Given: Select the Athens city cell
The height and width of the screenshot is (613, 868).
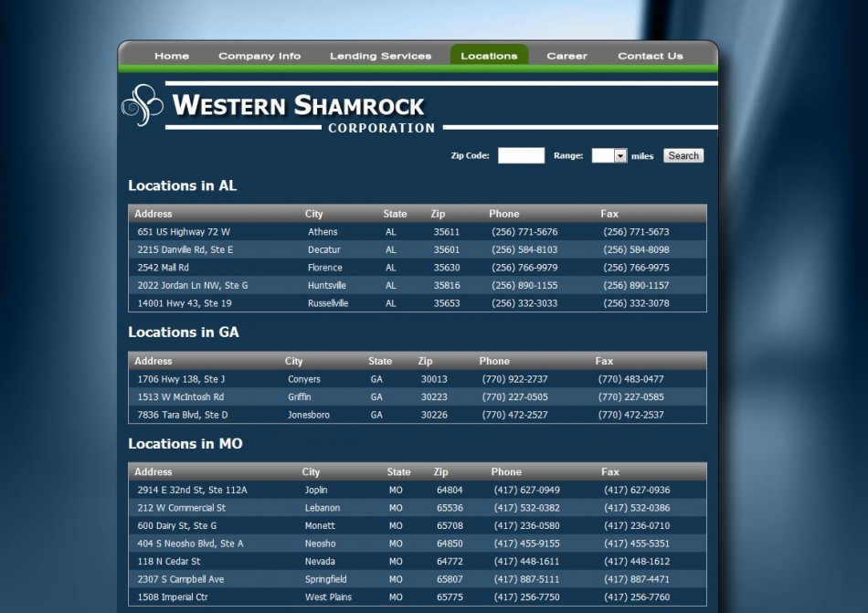Looking at the screenshot, I should pos(323,232).
